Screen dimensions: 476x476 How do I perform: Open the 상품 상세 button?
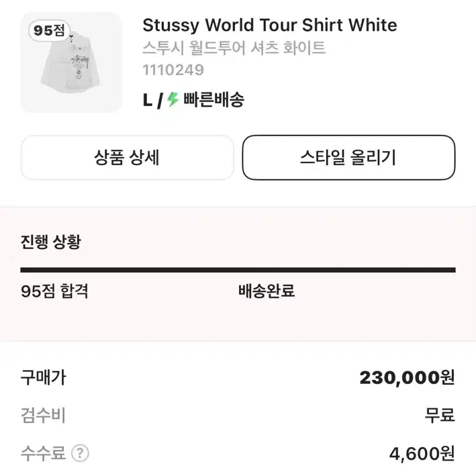pos(127,158)
